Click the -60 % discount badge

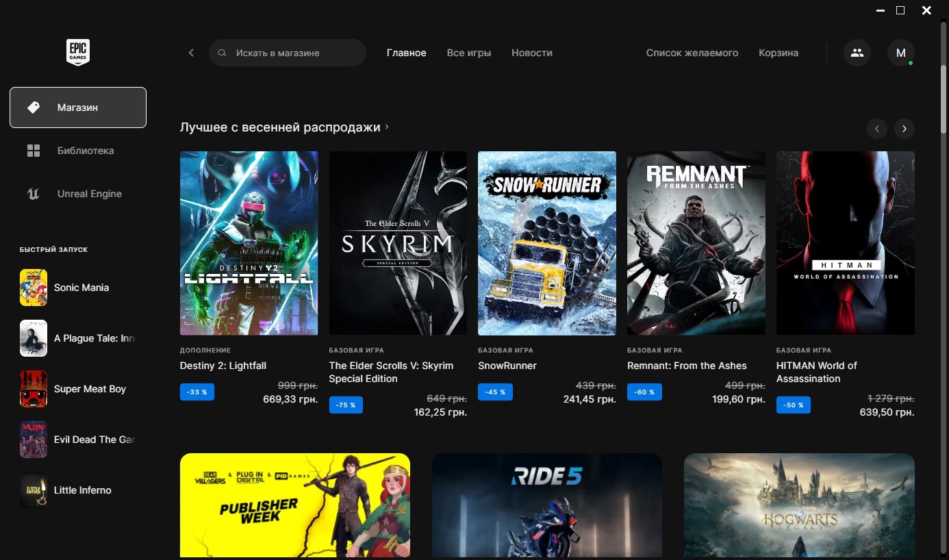click(x=644, y=392)
